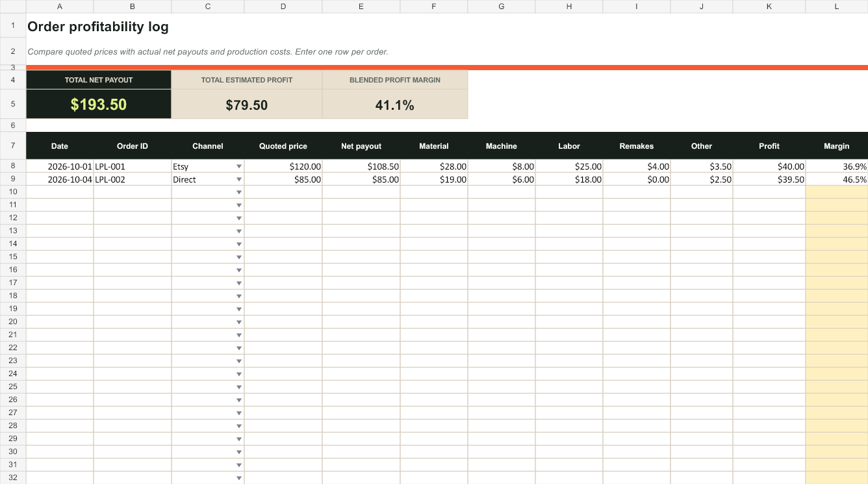Screen dimensions: 868x484
Task: Click the Material column heading
Action: [x=434, y=146]
